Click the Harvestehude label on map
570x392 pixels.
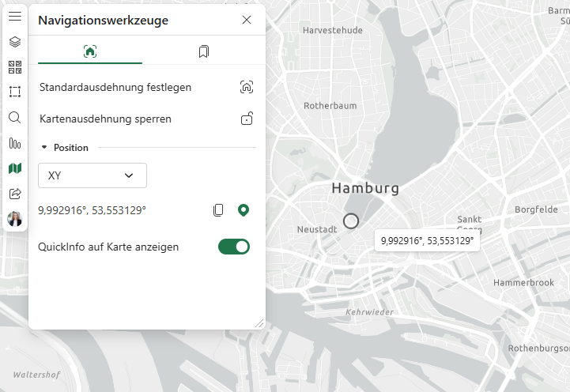coord(333,30)
